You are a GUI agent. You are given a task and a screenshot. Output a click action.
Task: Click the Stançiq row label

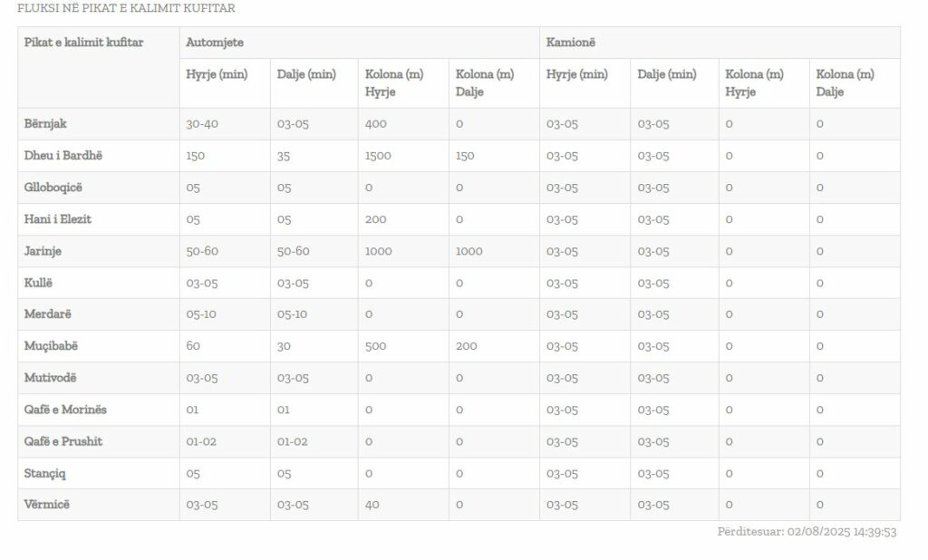click(45, 474)
